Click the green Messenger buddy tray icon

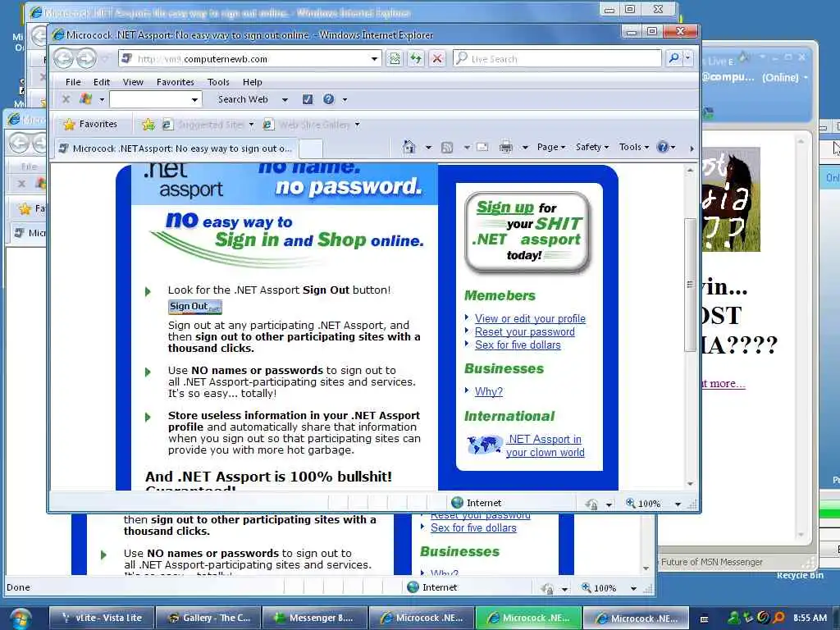point(733,618)
